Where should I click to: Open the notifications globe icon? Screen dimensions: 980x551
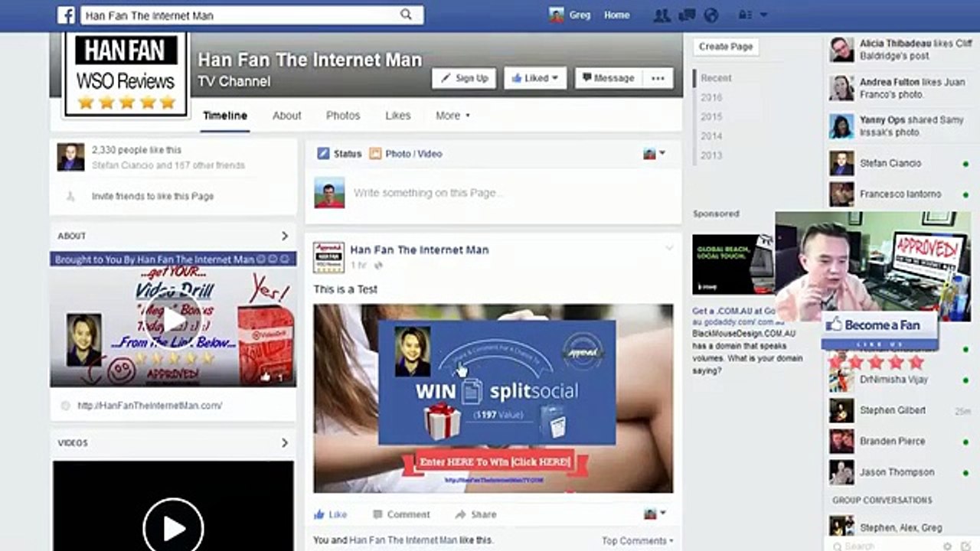click(711, 15)
